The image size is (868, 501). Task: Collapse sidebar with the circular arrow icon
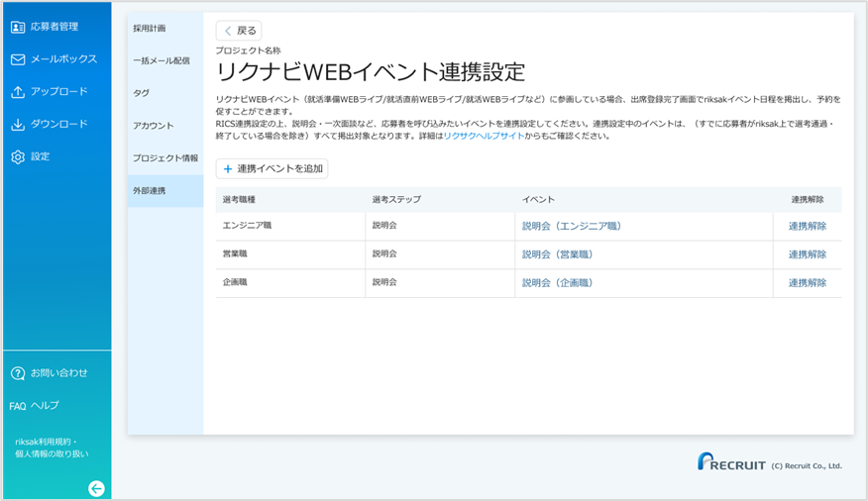coord(96,488)
